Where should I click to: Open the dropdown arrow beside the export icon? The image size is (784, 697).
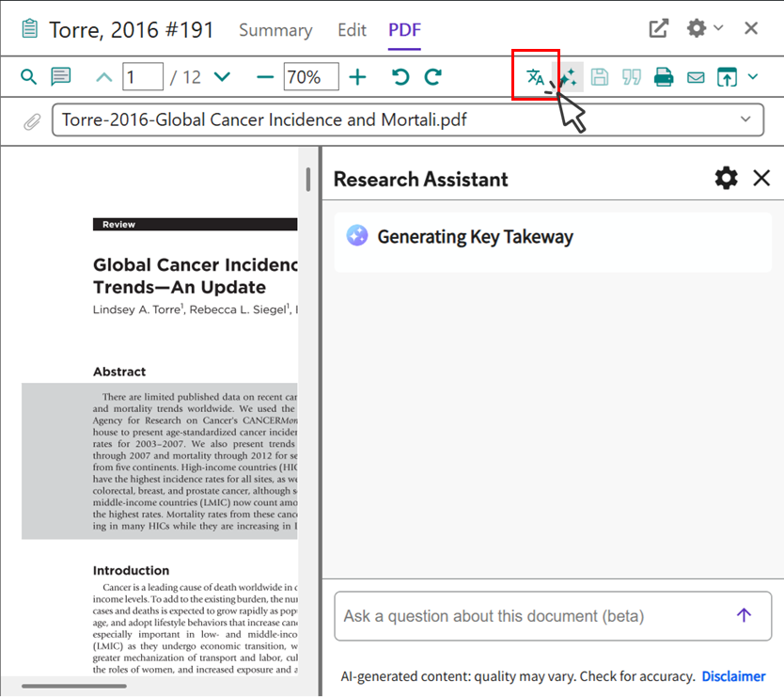pos(753,77)
